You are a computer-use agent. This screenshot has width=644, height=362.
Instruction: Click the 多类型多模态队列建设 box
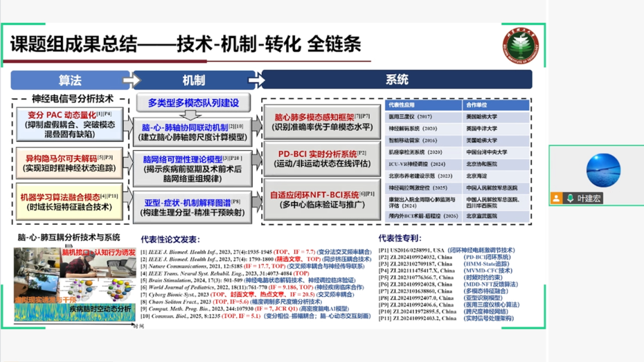coord(193,103)
